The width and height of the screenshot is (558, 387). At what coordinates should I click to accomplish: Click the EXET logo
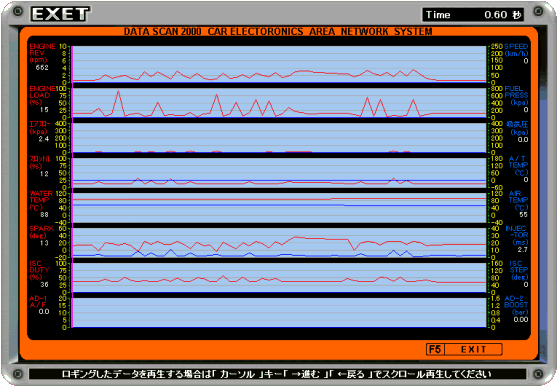60,14
